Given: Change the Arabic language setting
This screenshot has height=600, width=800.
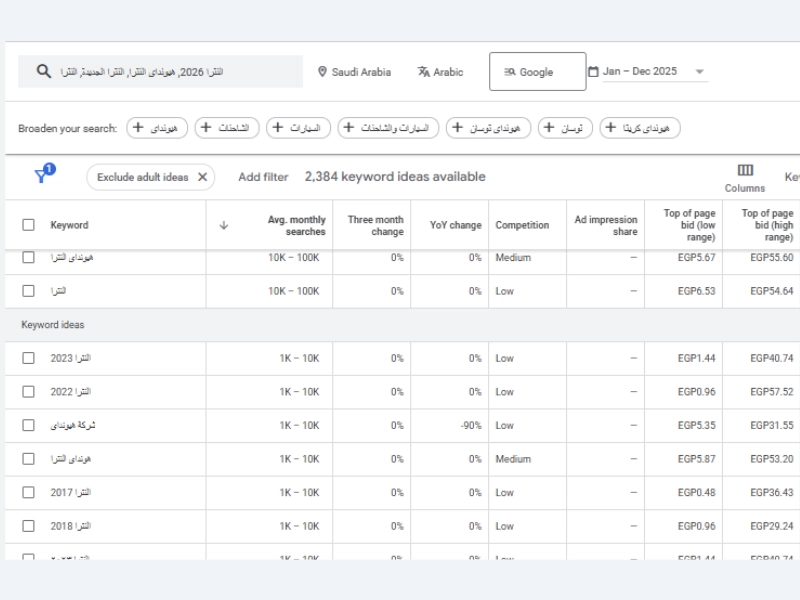Looking at the screenshot, I should click(x=440, y=72).
